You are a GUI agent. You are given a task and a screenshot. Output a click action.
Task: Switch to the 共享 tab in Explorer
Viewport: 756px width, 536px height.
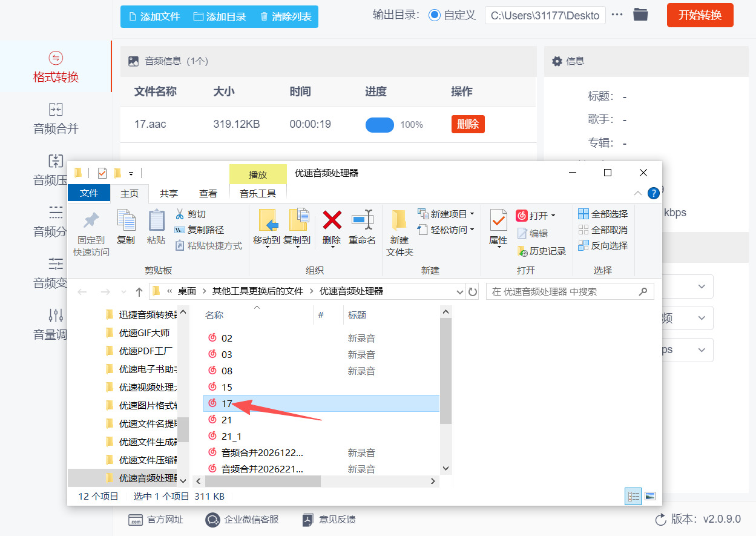pyautogui.click(x=169, y=193)
